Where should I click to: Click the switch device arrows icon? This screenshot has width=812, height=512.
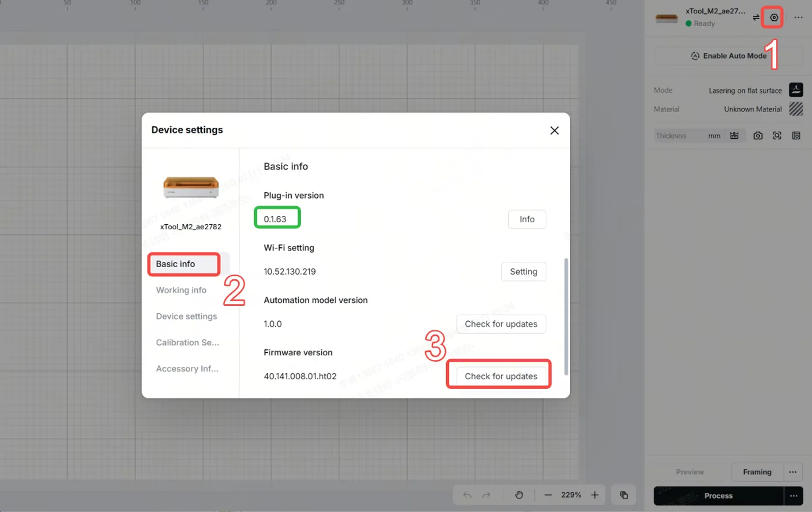click(756, 17)
